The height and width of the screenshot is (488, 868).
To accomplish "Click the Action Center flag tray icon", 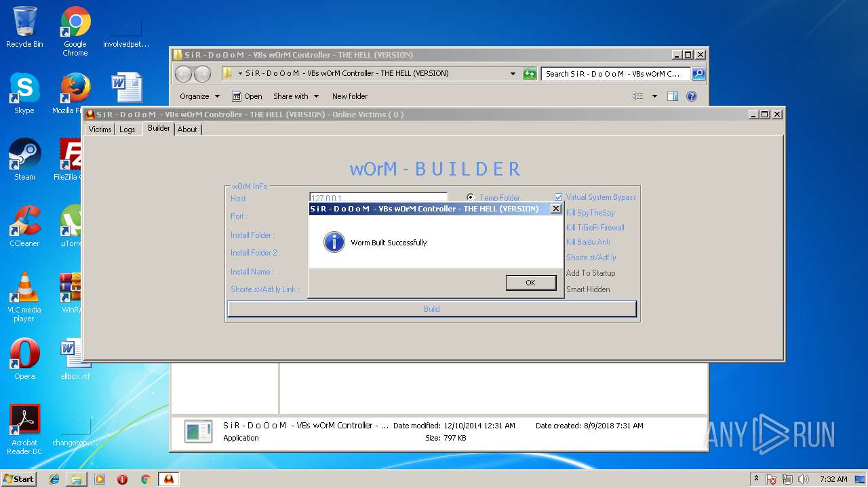I will coord(771,479).
